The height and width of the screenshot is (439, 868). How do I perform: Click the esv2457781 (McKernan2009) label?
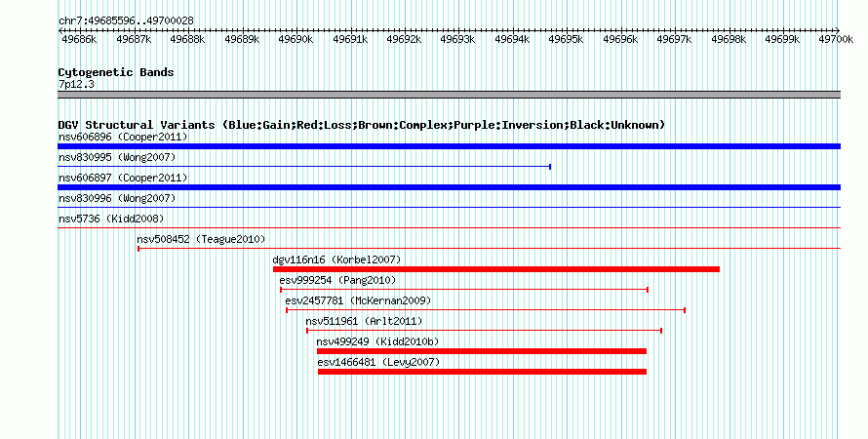click(358, 300)
